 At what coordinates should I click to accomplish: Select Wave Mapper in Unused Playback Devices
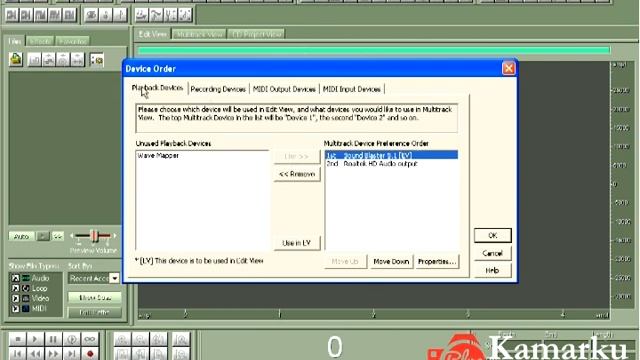[158, 156]
